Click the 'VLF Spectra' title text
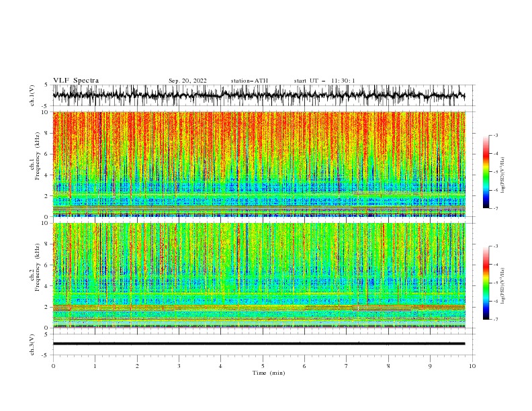Screen dimensions: 532x411 (x=76, y=81)
